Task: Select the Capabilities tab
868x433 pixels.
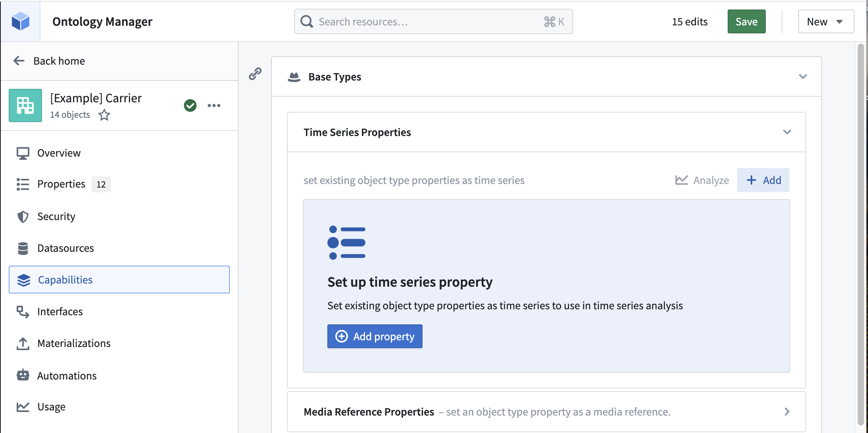Action: 119,280
